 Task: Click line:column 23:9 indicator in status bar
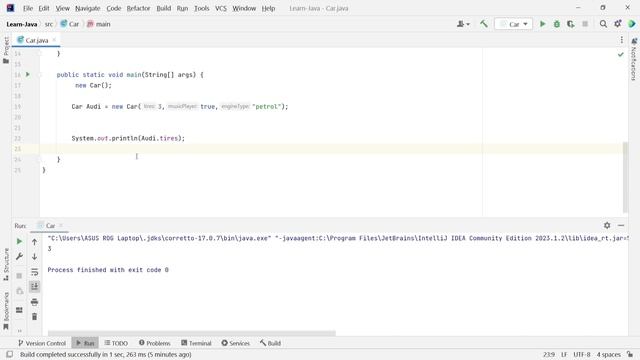(x=549, y=355)
